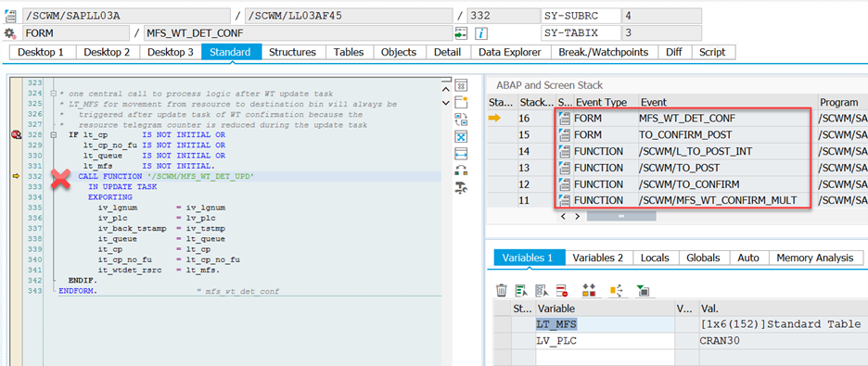Click stack level 16 cell
Screen dimensions: 868x366
click(536, 118)
